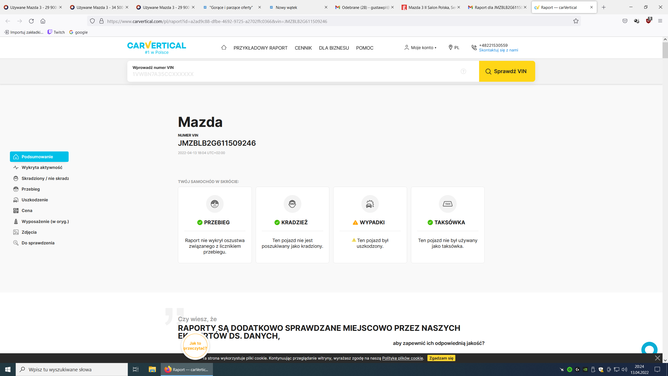Switch to the first Używane Mazda 3 tab
Image resolution: width=668 pixels, height=376 pixels.
pos(33,7)
